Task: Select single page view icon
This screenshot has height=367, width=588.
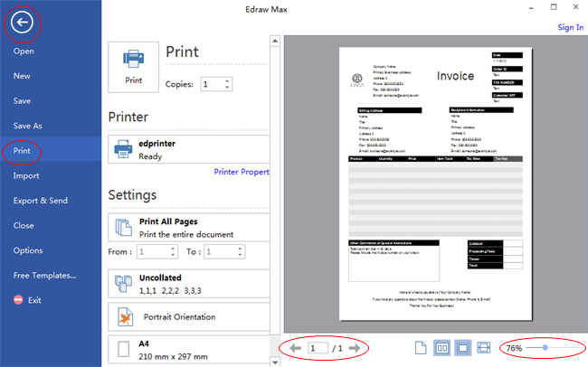Action: coord(421,348)
